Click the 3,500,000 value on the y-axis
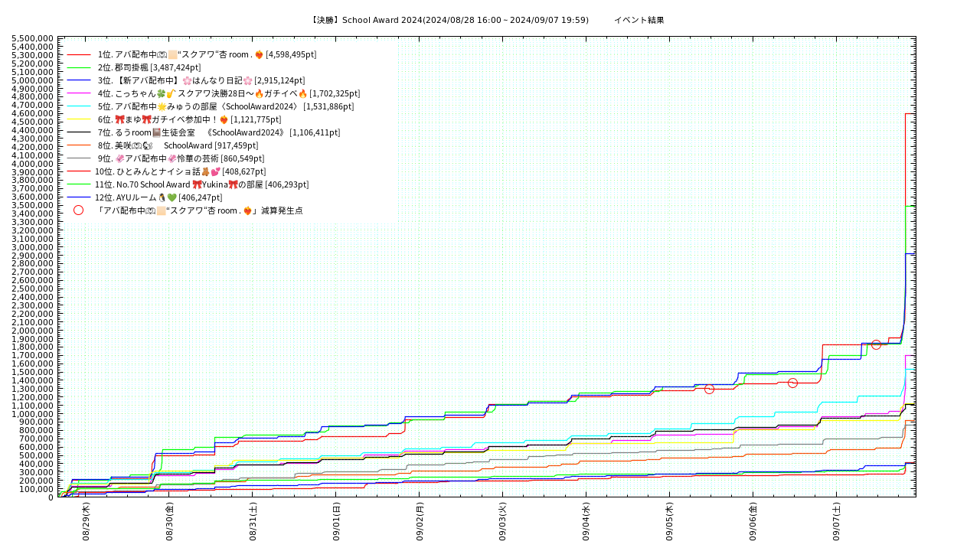The image size is (980, 551). click(x=34, y=205)
